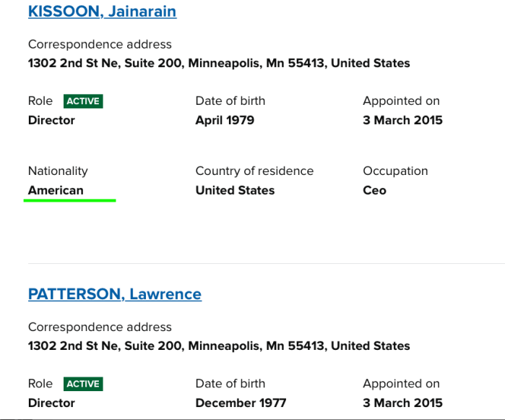Open the PATTERSON, Lawrence officer link
The width and height of the screenshot is (505, 420).
pos(114,294)
